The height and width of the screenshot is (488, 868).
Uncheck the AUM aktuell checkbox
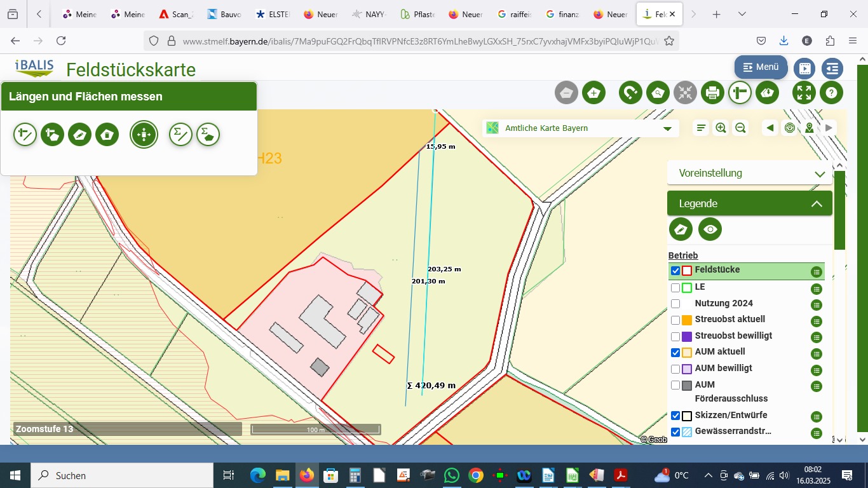pos(675,353)
